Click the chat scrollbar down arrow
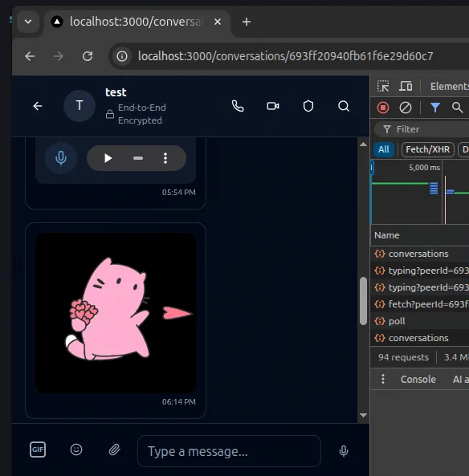The height and width of the screenshot is (476, 469). (x=363, y=415)
